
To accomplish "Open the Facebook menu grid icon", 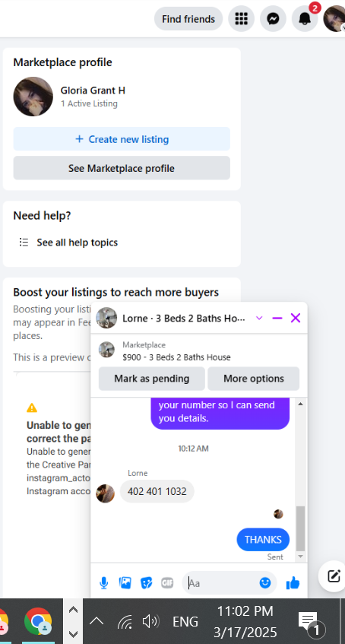I will pos(242,19).
